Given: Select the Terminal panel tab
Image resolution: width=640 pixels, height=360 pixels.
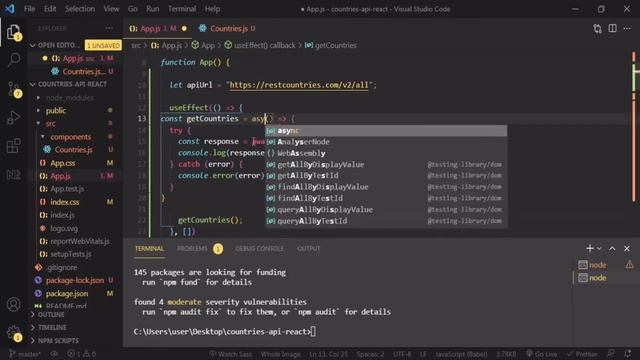Looking at the screenshot, I should click(x=149, y=249).
